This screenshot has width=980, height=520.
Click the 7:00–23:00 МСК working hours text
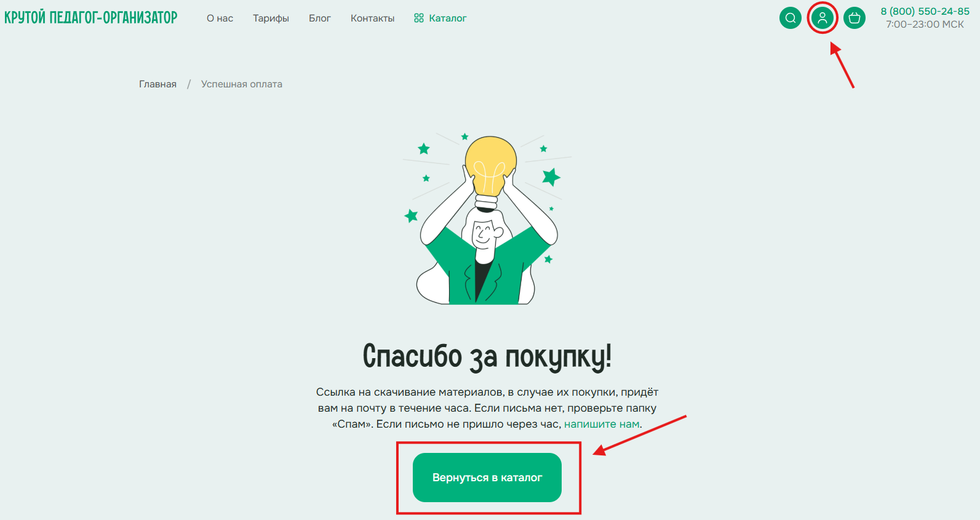[925, 25]
